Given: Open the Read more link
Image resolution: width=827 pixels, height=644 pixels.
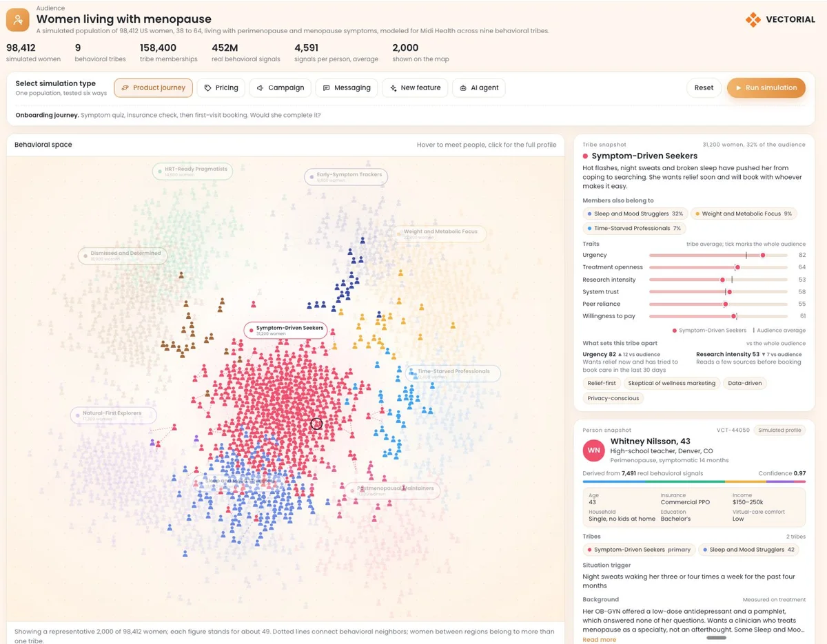Looking at the screenshot, I should [x=600, y=639].
